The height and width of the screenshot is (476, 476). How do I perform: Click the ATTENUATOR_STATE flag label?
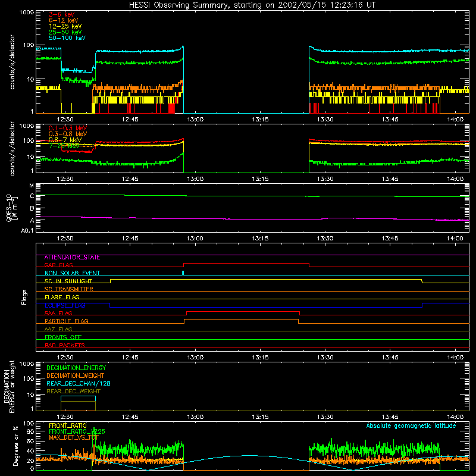pyautogui.click(x=72, y=258)
